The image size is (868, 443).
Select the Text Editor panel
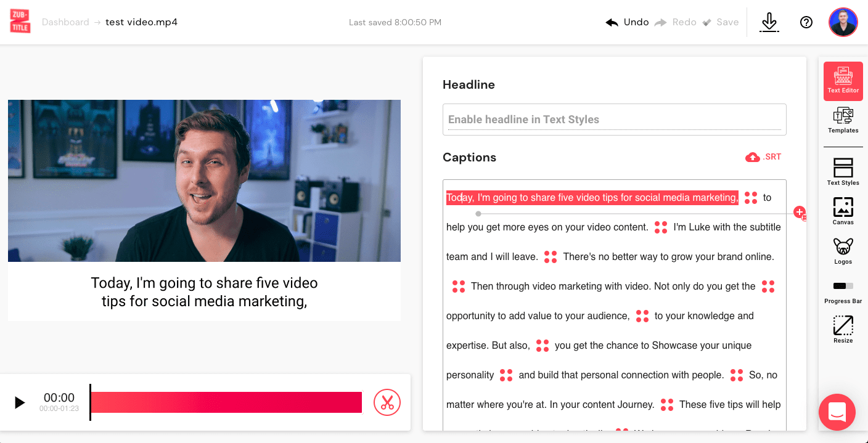click(843, 81)
